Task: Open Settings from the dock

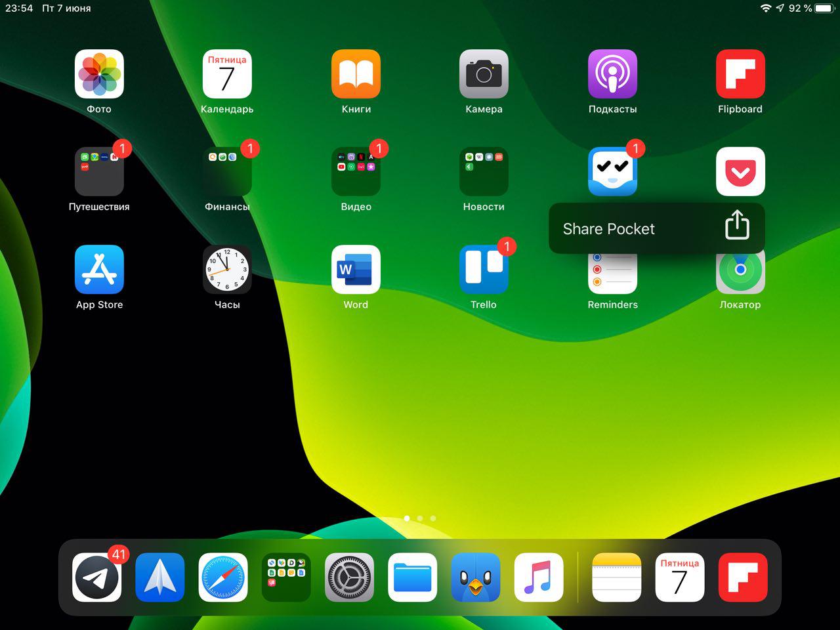Action: (x=349, y=577)
